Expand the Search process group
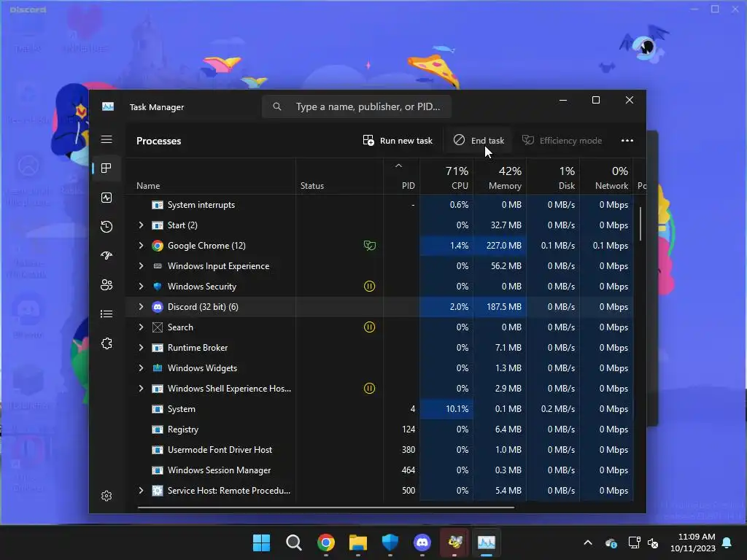The width and height of the screenshot is (747, 560). click(141, 327)
